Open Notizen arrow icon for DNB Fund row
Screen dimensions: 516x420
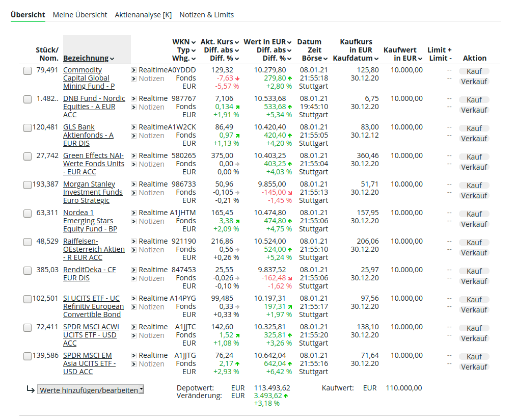(133, 107)
